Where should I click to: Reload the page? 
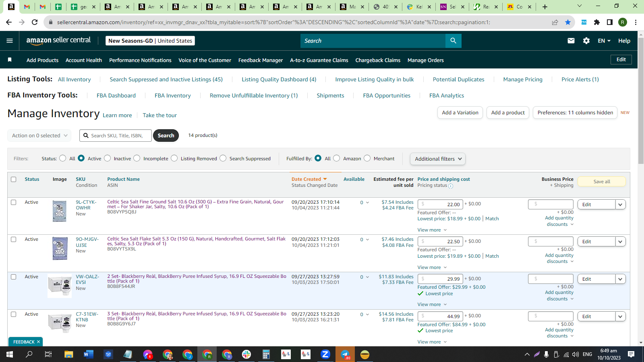35,22
